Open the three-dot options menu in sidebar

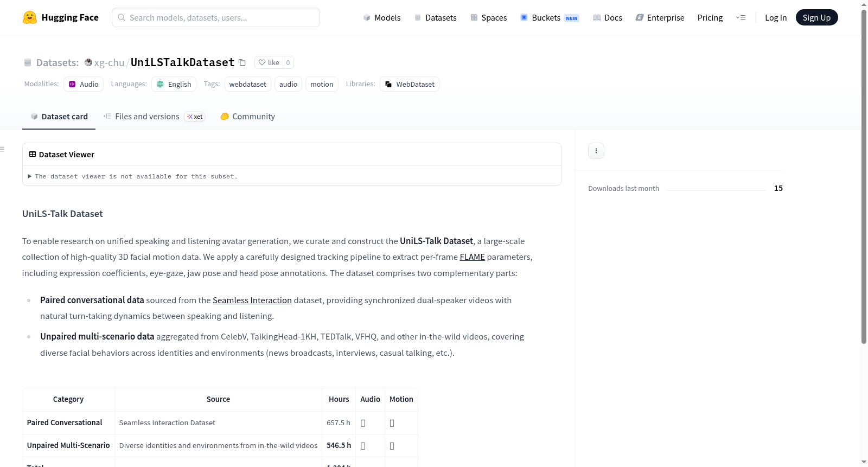pos(596,151)
